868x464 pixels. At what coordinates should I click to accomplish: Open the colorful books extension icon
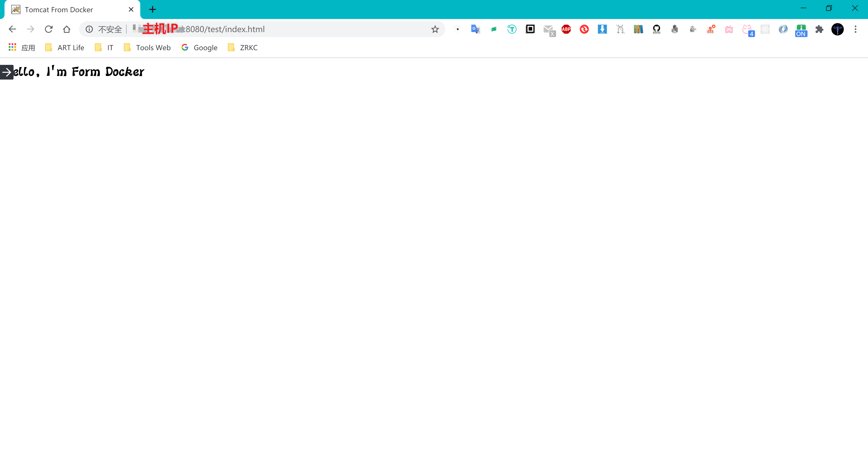(638, 29)
